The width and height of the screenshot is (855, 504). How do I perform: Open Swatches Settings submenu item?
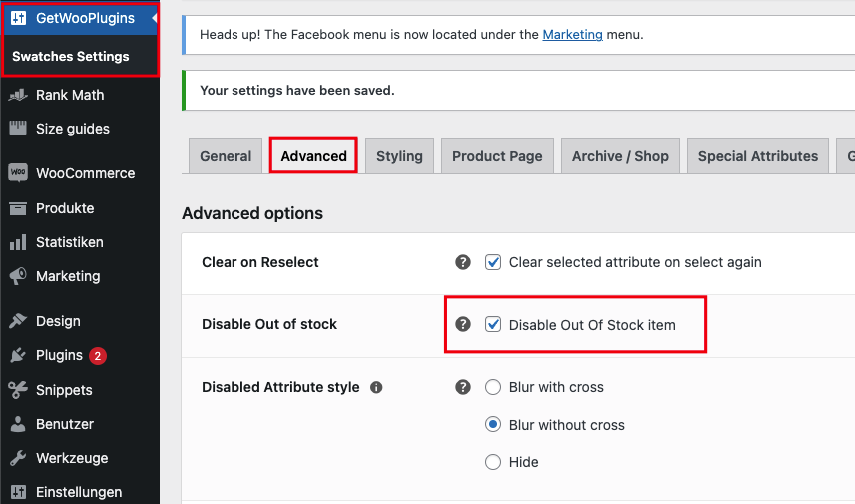[71, 57]
